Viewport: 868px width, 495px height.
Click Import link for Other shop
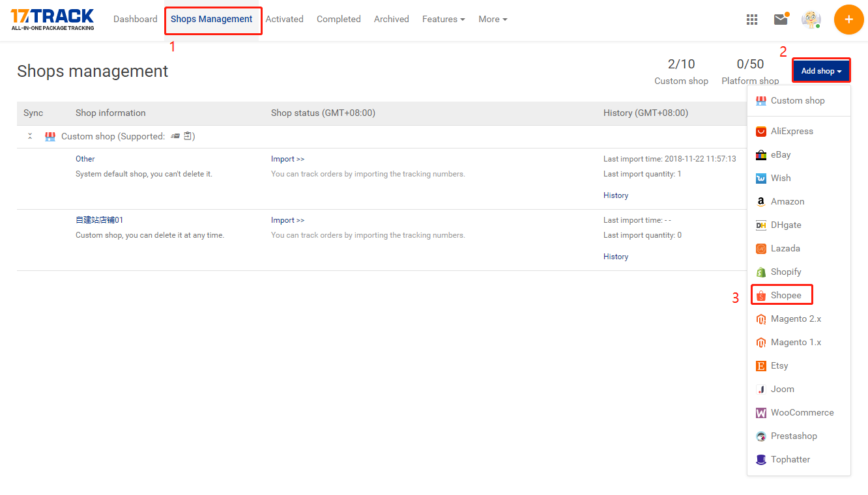tap(288, 159)
